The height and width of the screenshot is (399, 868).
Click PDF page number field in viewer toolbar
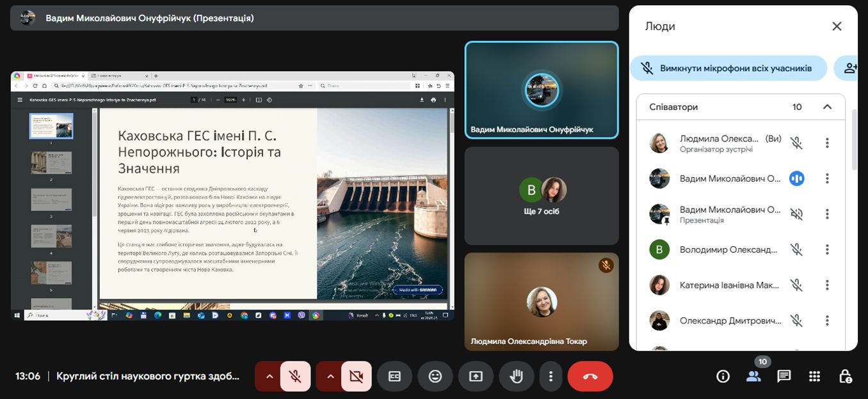coord(195,100)
